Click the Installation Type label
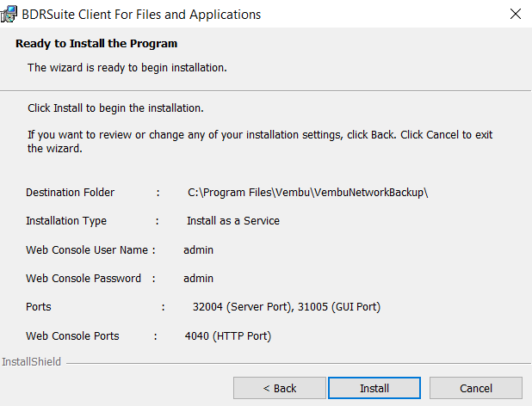 pos(66,221)
